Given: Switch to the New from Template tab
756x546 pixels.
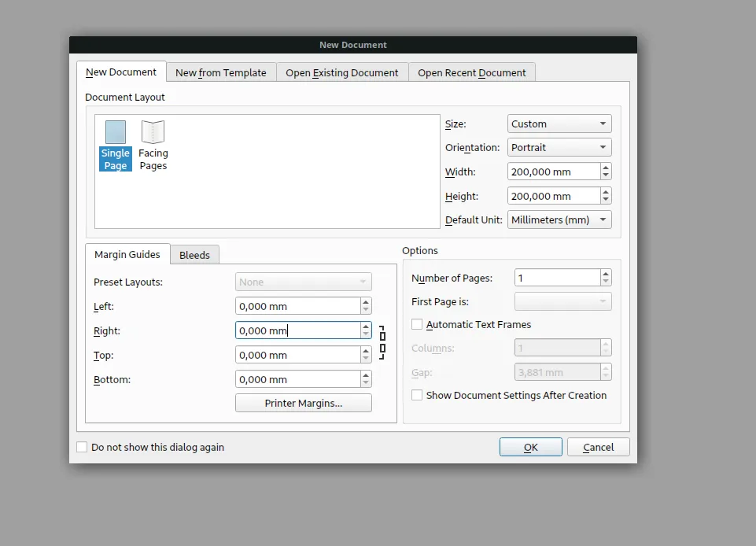Looking at the screenshot, I should (220, 72).
